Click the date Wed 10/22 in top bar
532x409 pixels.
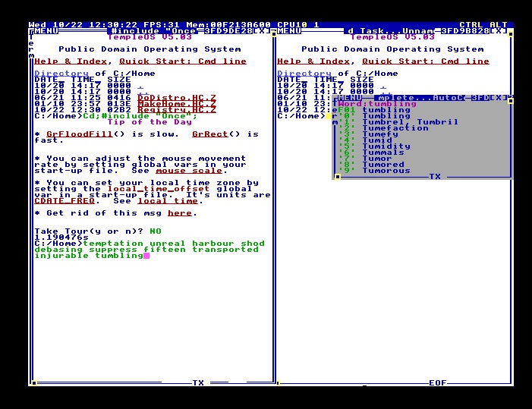pyautogui.click(x=55, y=25)
